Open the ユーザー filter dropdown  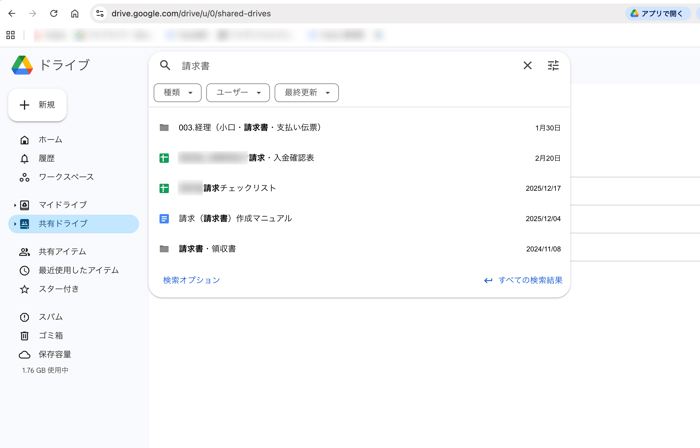pos(238,93)
